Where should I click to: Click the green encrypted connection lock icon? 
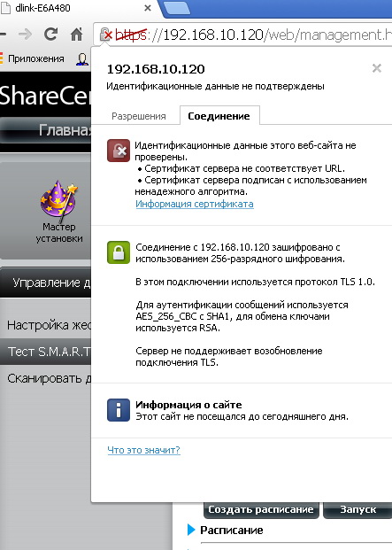[119, 252]
